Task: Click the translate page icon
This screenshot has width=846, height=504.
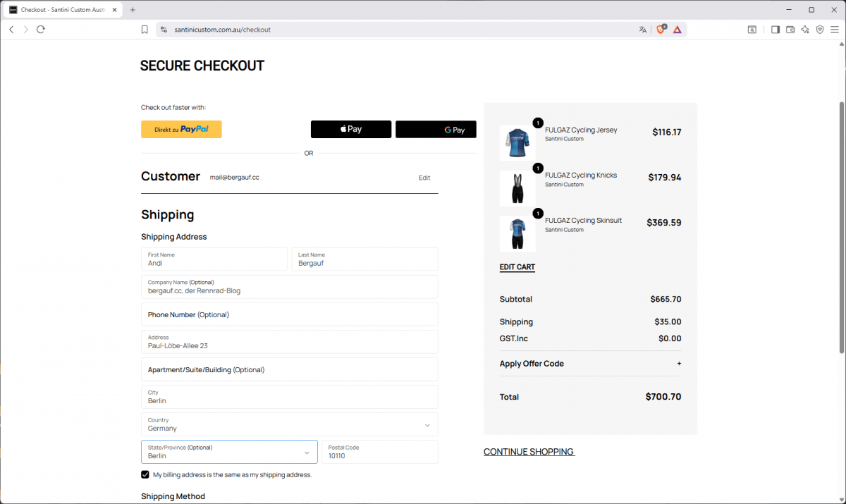Action: pos(642,30)
